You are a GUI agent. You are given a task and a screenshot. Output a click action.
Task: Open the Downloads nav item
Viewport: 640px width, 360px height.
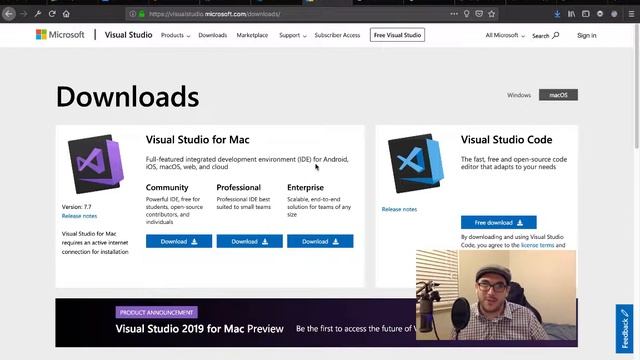(x=213, y=36)
